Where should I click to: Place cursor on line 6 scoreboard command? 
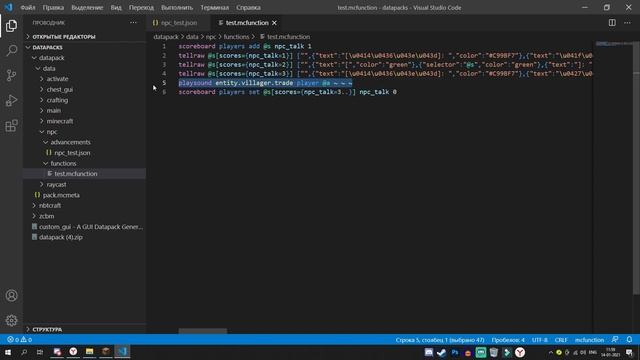point(287,92)
